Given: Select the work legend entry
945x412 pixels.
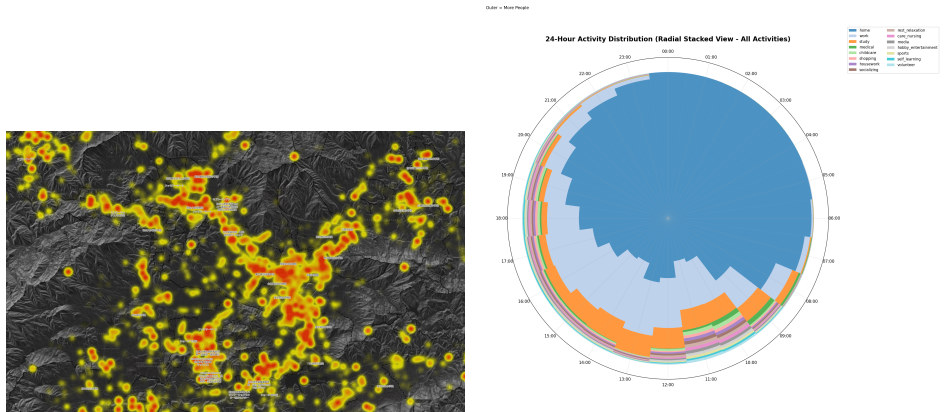Looking at the screenshot, I should (x=859, y=36).
